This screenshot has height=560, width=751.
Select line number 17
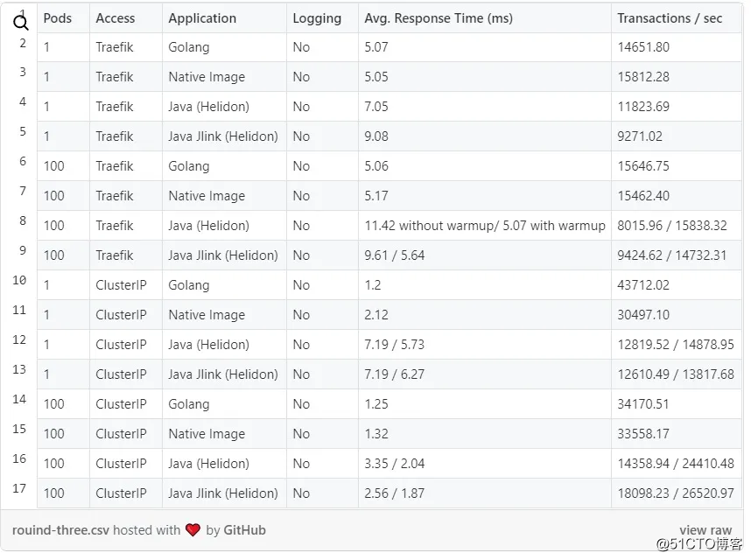[19, 488]
